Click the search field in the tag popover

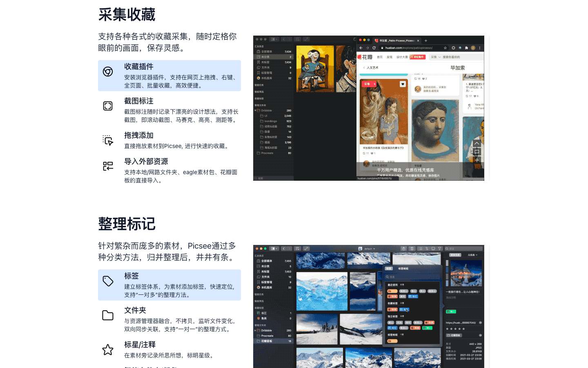[x=412, y=277]
